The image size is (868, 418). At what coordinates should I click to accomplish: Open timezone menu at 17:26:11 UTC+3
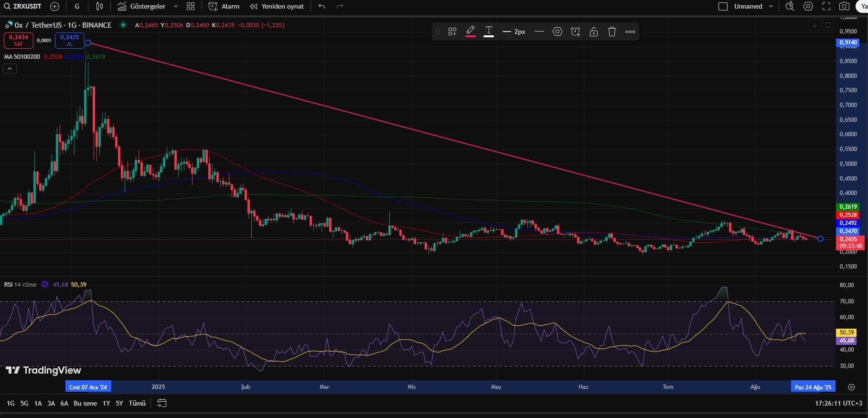pyautogui.click(x=838, y=403)
